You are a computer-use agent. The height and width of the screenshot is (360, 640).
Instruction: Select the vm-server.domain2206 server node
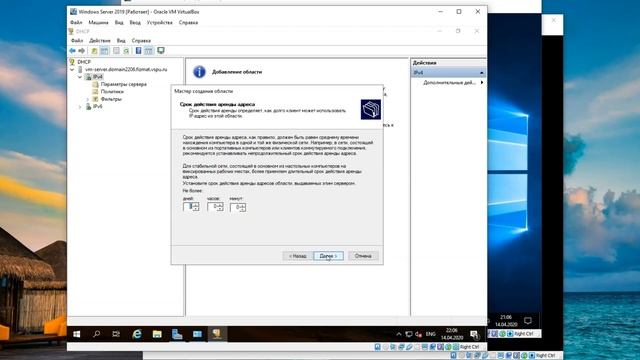(126, 69)
